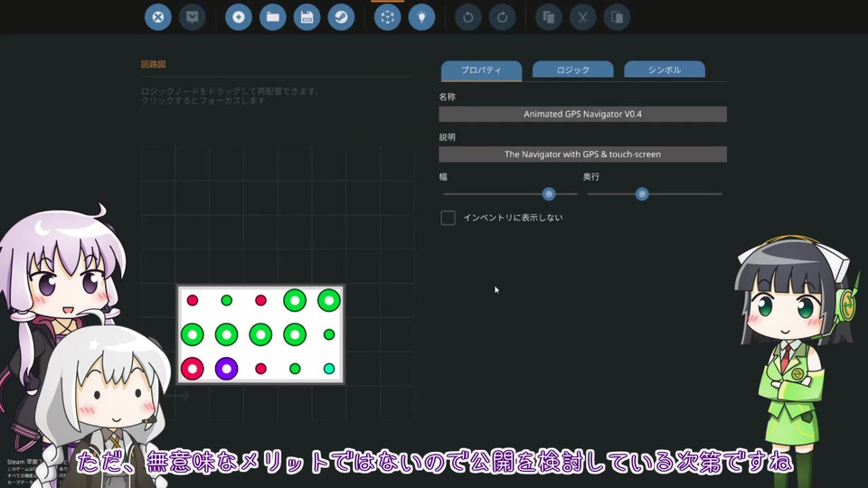
Task: Close the microcontroller editor with the X icon
Action: 157,17
